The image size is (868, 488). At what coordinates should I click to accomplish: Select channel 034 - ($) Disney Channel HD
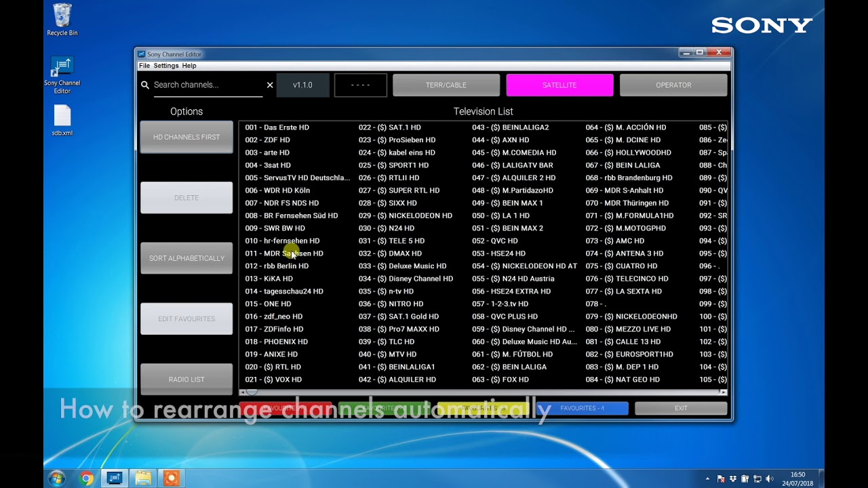[x=406, y=279]
